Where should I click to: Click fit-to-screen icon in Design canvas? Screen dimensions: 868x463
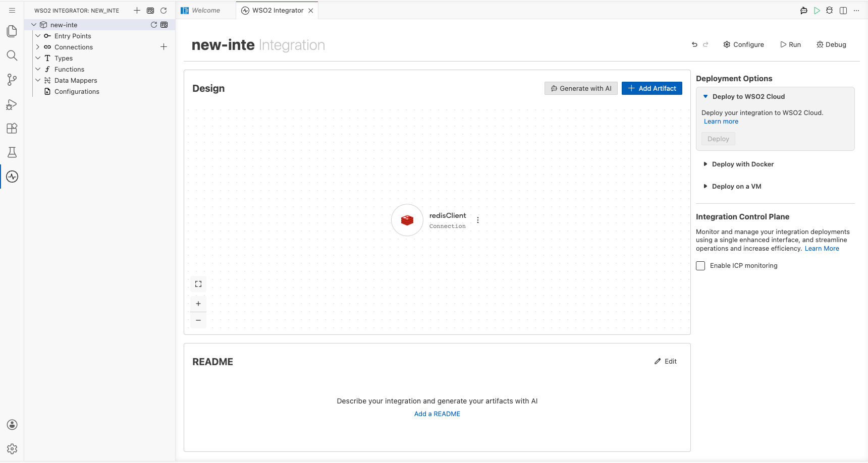tap(198, 284)
